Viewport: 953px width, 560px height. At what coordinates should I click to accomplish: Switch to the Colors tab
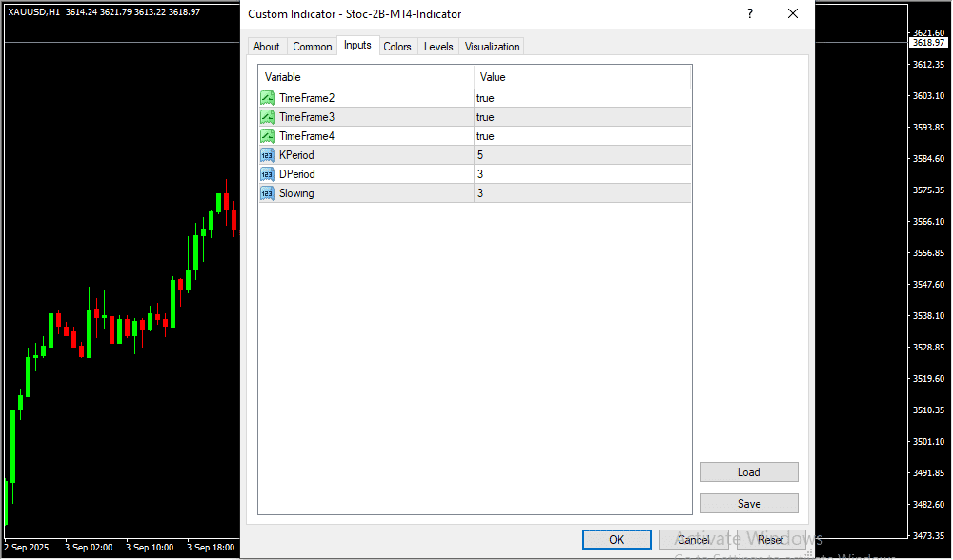[397, 47]
